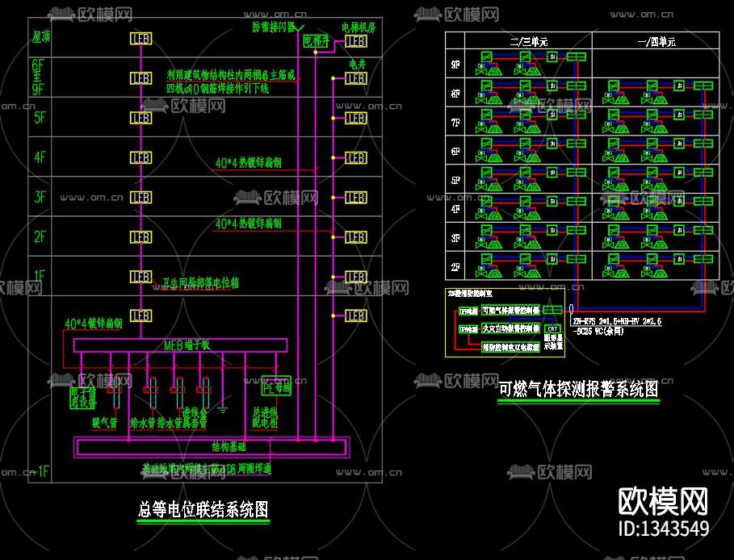The width and height of the screenshot is (734, 560).
Task: Click the 总等电位联结系统图 title
Action: pos(203,509)
